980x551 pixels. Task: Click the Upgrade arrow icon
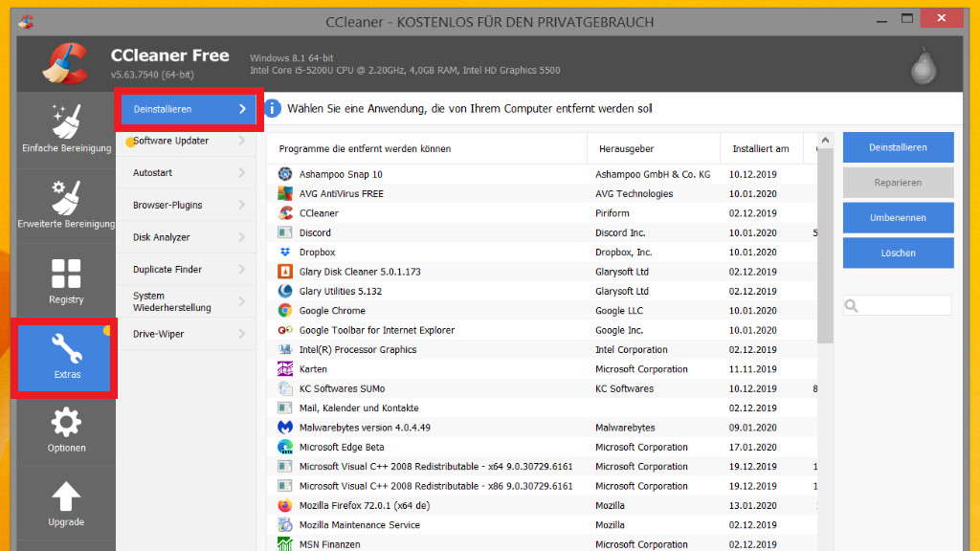point(66,496)
